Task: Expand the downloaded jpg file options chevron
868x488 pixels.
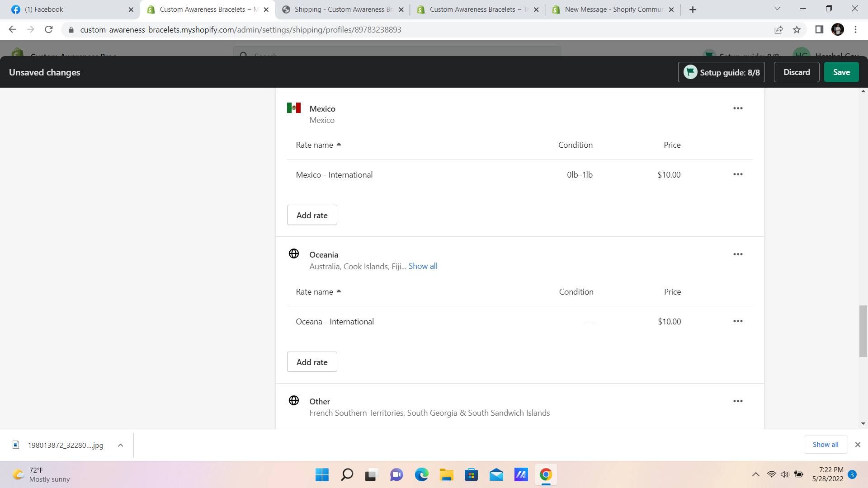Action: point(120,446)
